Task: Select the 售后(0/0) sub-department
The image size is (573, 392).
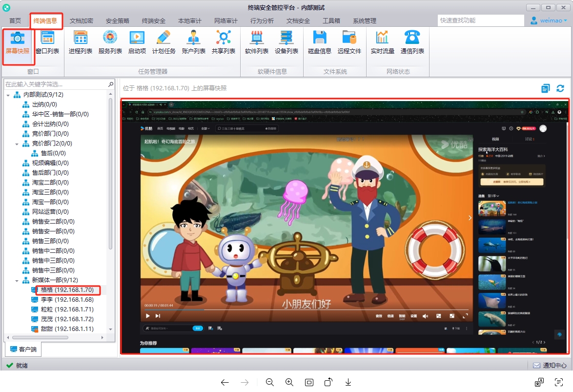Action: click(53, 153)
